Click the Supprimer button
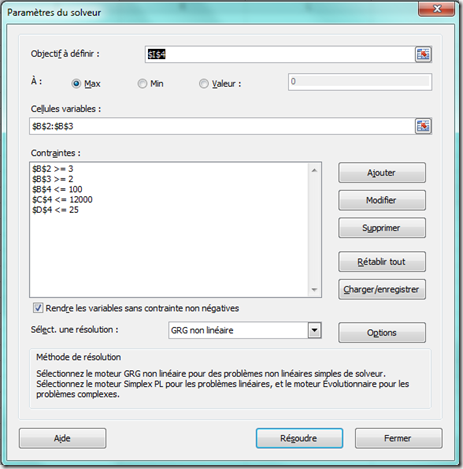The image size is (463, 469). pos(382,228)
